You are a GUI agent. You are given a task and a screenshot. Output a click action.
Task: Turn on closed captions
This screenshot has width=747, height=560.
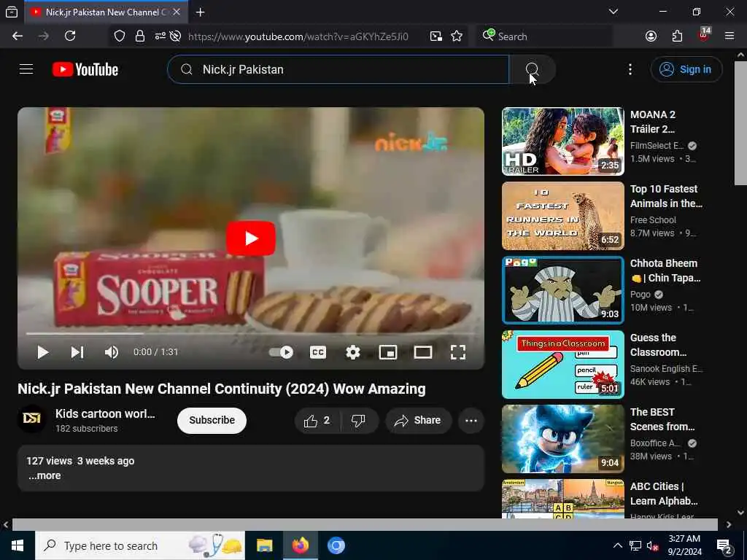point(318,352)
